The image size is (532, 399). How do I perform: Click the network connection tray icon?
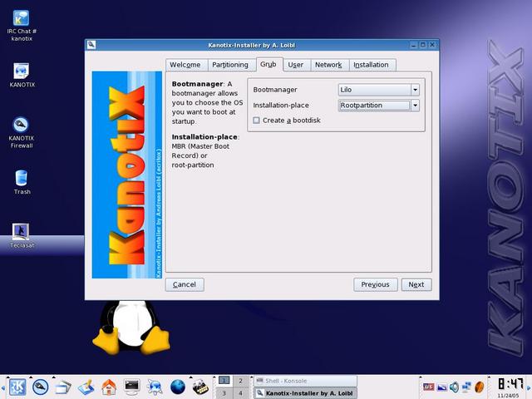(467, 387)
